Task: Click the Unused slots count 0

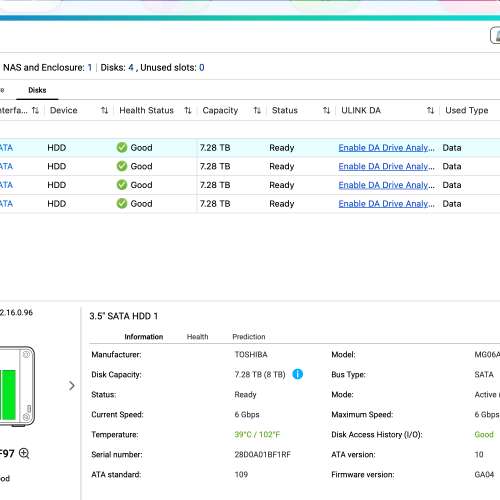Action: pos(202,68)
